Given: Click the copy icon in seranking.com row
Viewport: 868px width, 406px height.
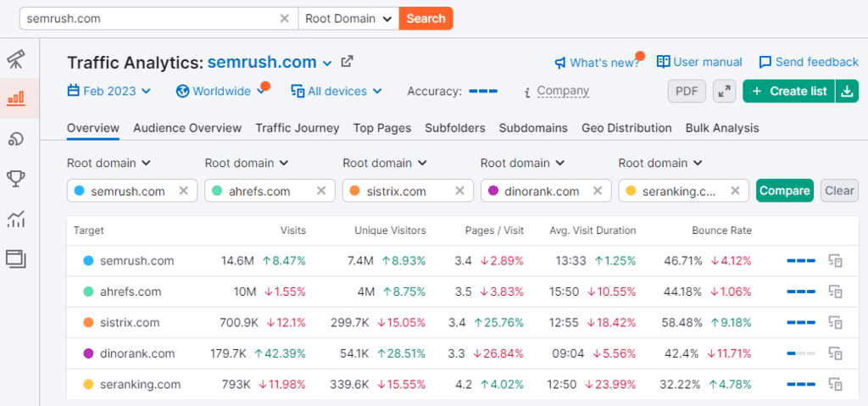Looking at the screenshot, I should (835, 385).
